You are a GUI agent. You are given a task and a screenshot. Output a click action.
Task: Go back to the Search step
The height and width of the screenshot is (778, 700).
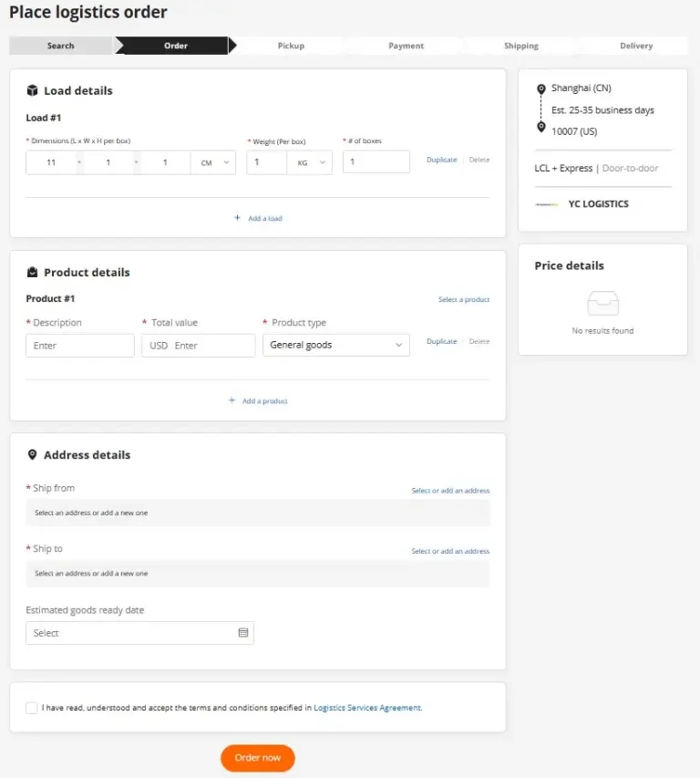60,45
